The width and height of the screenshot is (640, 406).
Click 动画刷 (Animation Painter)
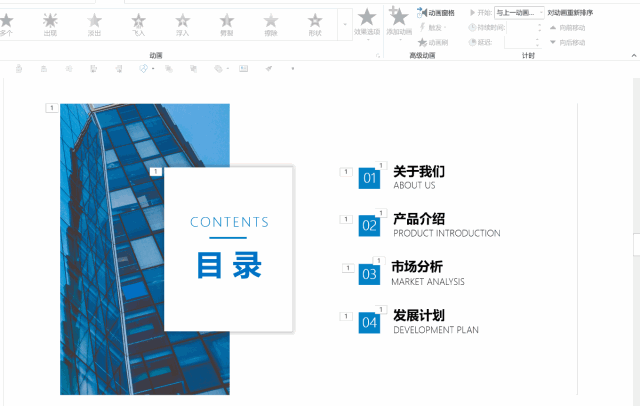tap(433, 42)
